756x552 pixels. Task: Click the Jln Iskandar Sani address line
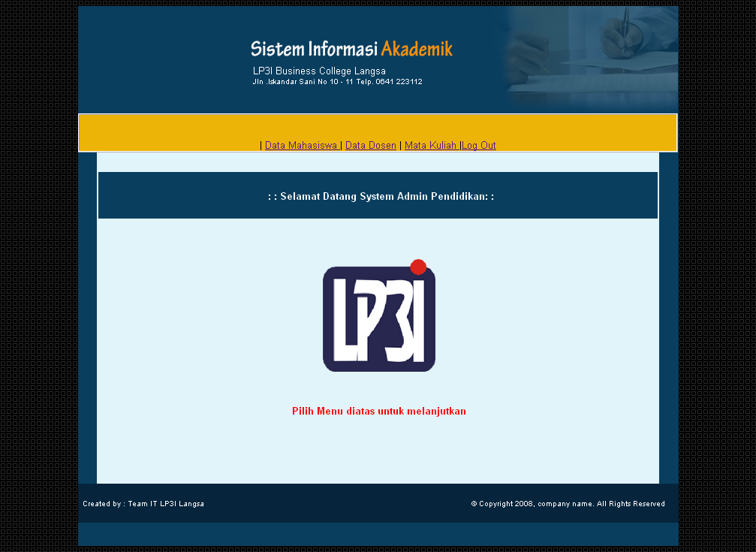(x=338, y=82)
